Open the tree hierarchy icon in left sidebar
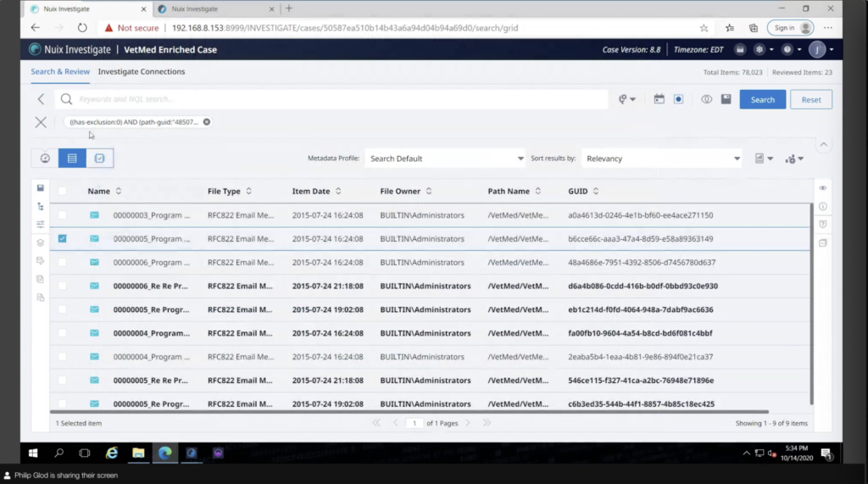Screen dimensions: 868x484 coord(41,206)
